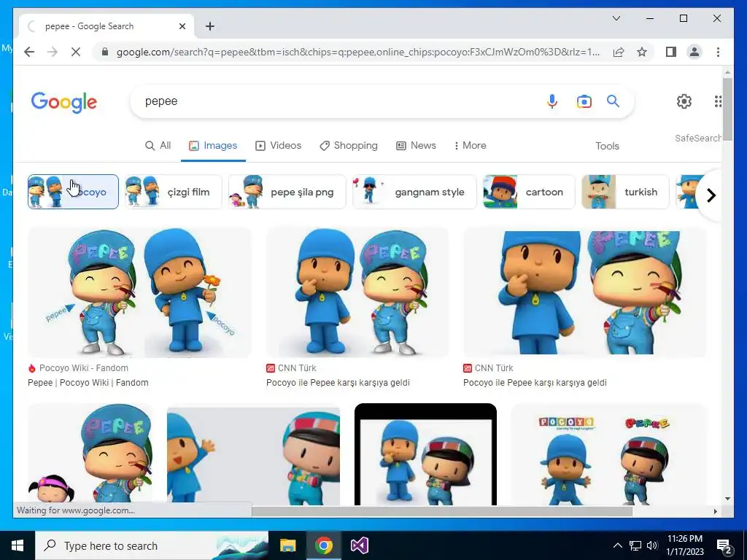Open waving Pocoyo image result
Image resolution: width=747 pixels, height=560 pixels.
(253, 454)
